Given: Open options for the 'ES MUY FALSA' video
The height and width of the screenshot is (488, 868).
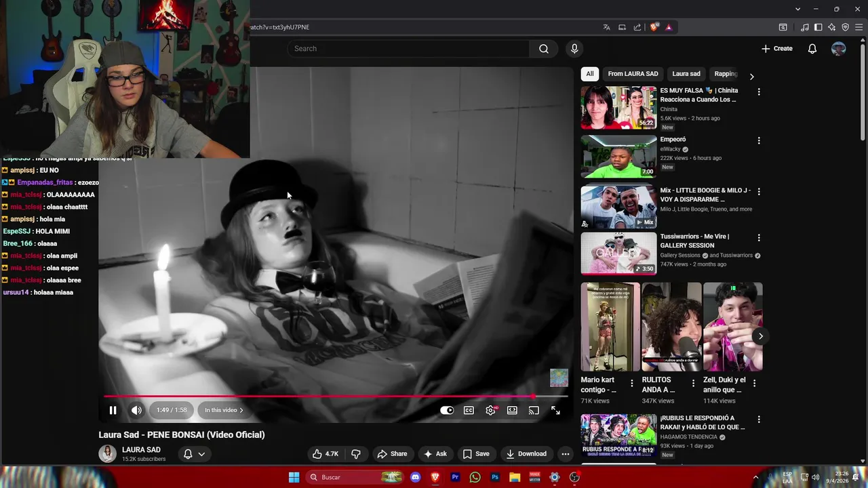Looking at the screenshot, I should [759, 91].
